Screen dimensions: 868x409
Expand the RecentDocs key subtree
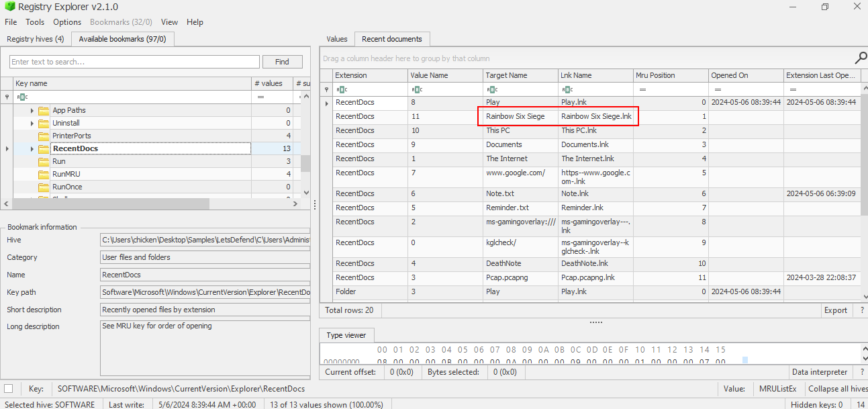pyautogui.click(x=32, y=148)
